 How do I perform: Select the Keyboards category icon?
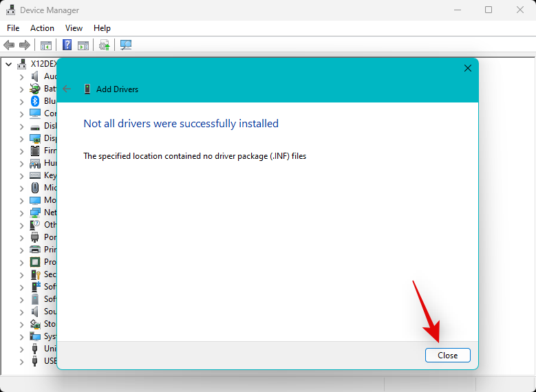[x=35, y=175]
